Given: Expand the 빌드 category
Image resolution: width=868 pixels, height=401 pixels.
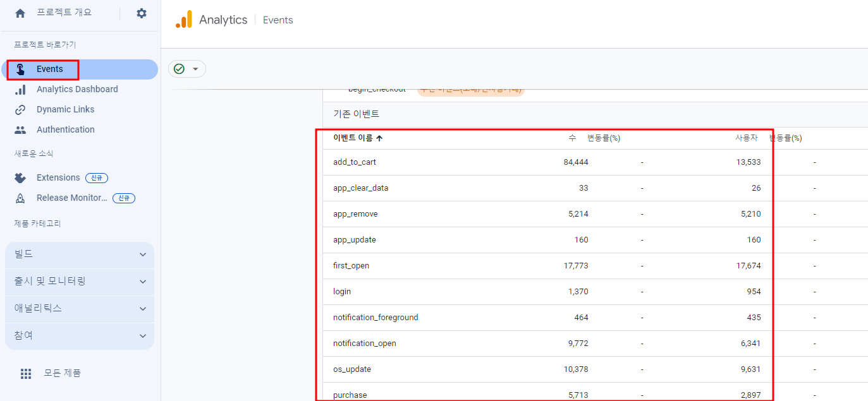Looking at the screenshot, I should pos(80,254).
